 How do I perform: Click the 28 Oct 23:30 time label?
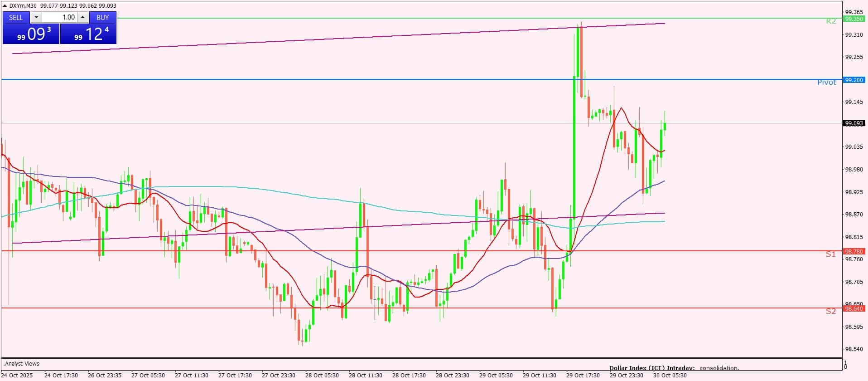tap(453, 375)
